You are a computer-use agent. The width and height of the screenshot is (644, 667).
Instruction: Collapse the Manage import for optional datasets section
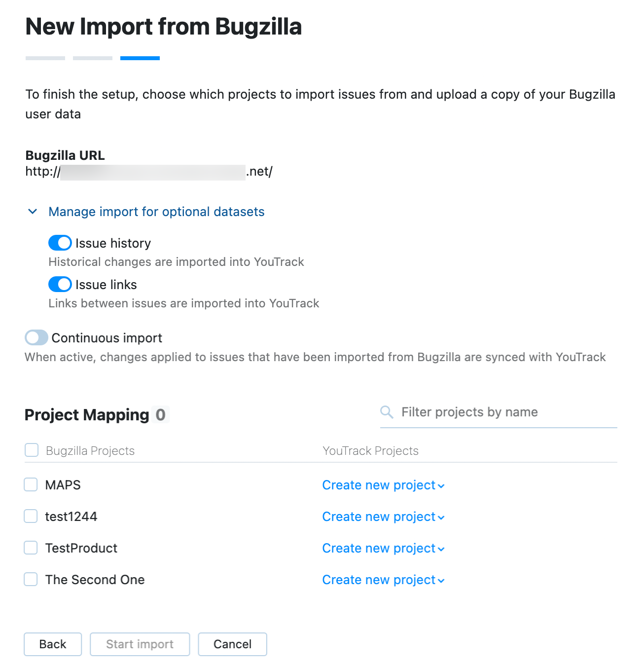[156, 211]
